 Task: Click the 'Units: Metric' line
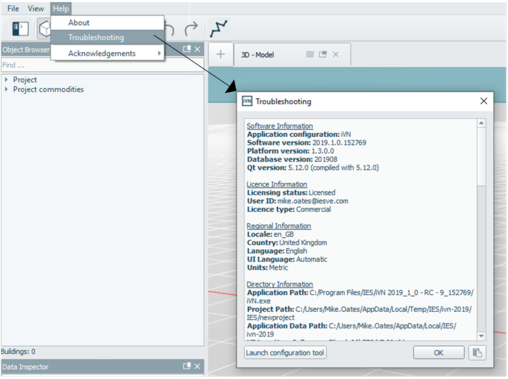(x=267, y=268)
